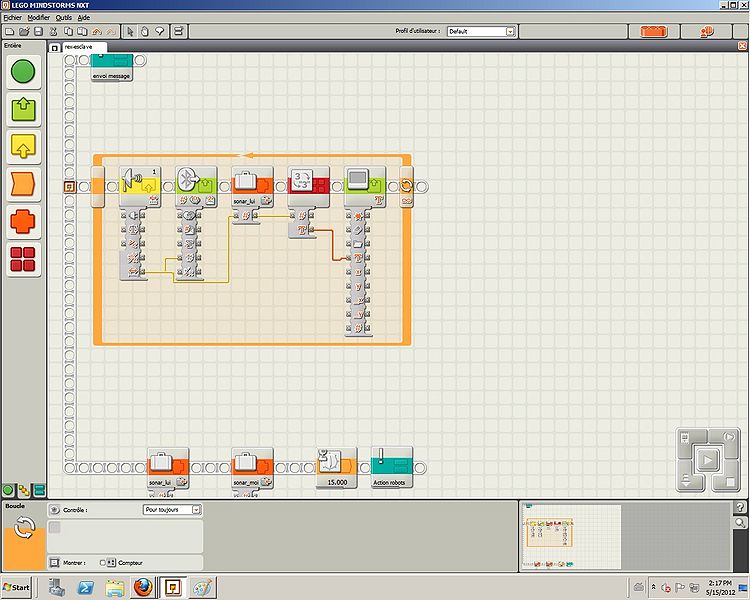Open the yellow Sensor blocks palette
The width and height of the screenshot is (750, 600).
coord(23,146)
